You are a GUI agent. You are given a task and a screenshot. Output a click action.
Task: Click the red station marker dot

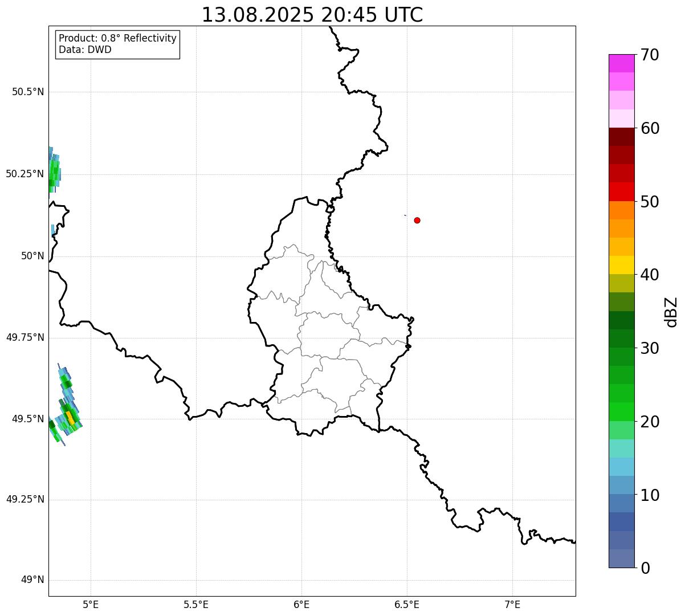tap(417, 221)
